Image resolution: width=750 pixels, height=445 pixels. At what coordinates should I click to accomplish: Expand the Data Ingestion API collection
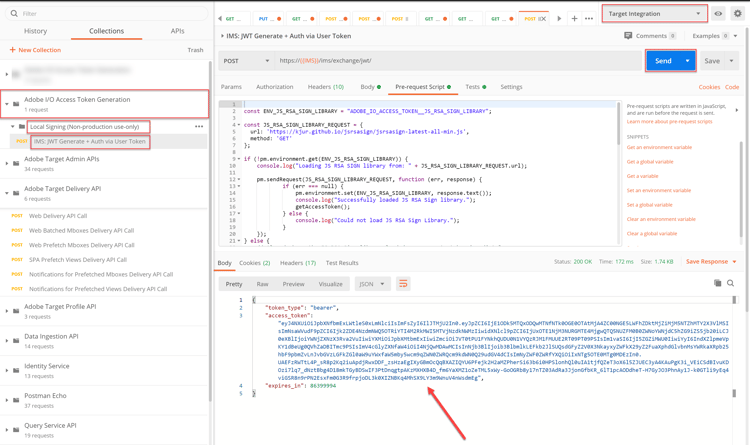[7, 341]
